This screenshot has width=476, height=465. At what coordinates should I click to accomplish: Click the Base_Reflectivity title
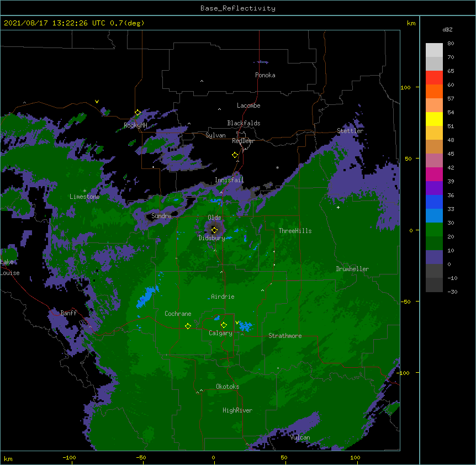238,8
